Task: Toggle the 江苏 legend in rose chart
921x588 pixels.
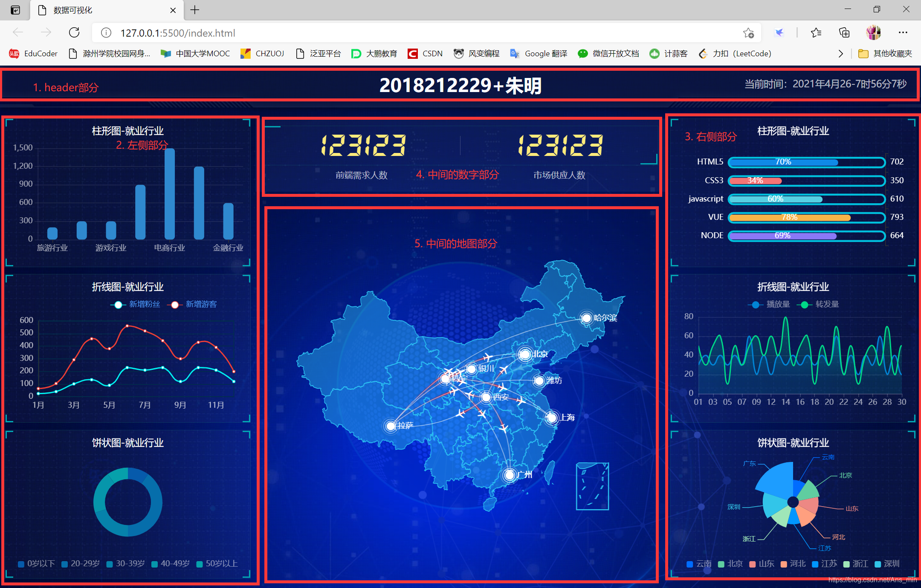Action: pyautogui.click(x=825, y=564)
